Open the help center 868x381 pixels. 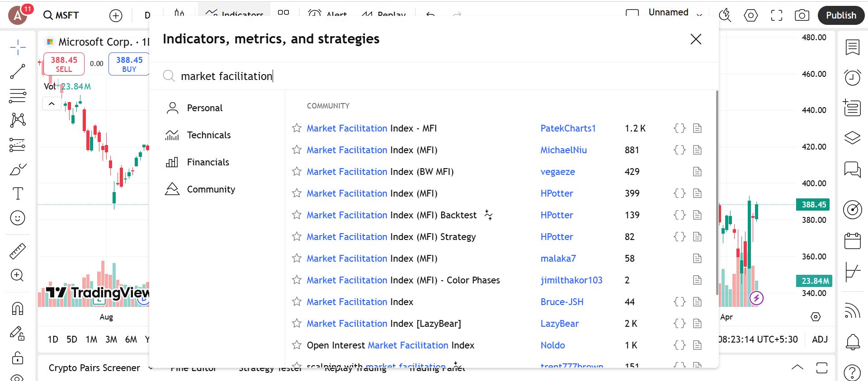(852, 372)
